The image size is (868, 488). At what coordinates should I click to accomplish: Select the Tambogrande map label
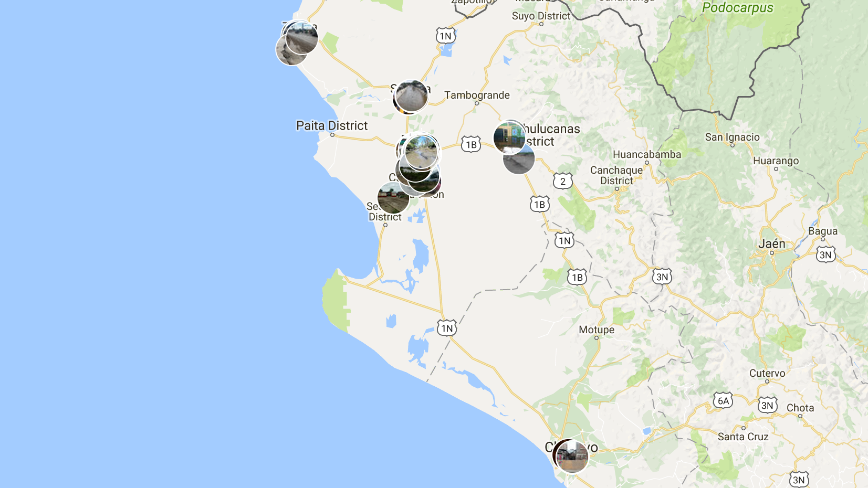coord(477,95)
